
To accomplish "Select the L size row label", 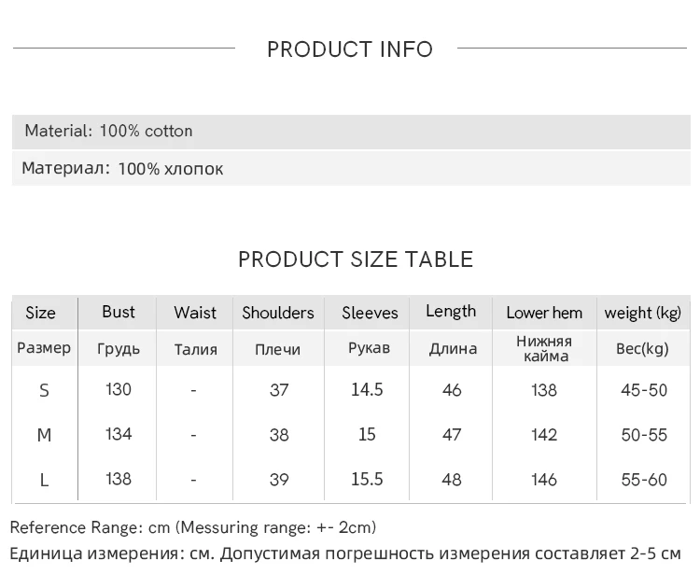I will (x=44, y=480).
